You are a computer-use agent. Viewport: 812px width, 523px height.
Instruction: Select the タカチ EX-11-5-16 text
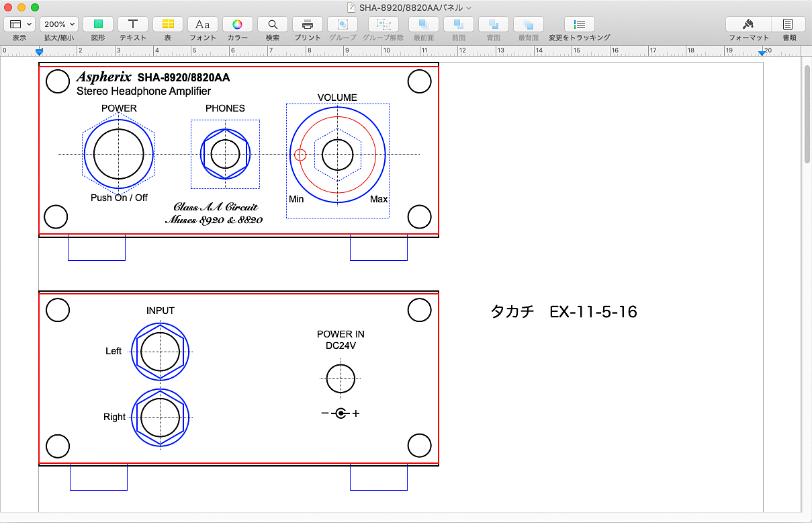(x=563, y=312)
